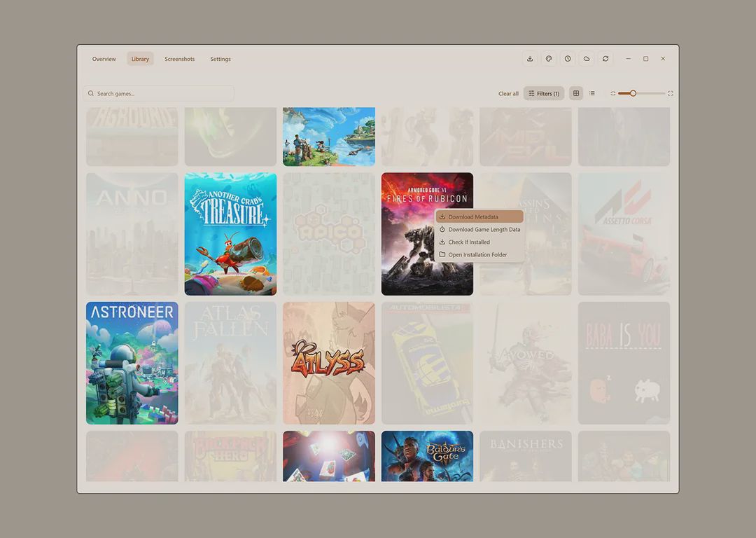Open the theme palette icon
This screenshot has width=756, height=538.
(x=549, y=59)
